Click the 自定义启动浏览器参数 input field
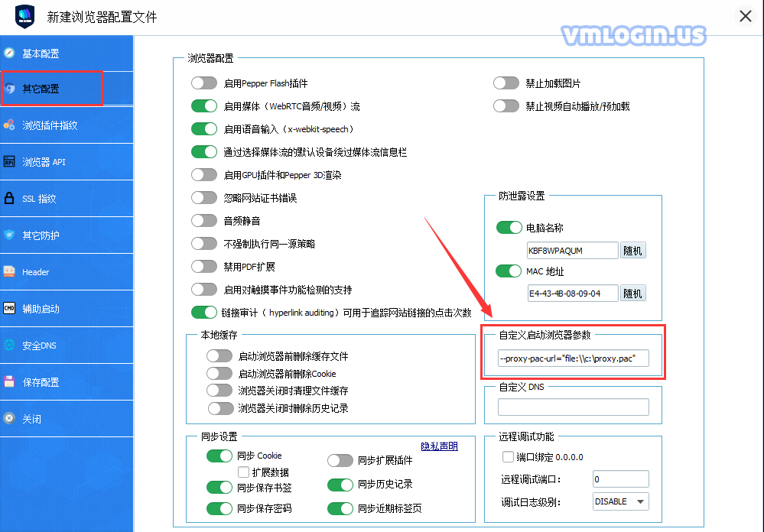Viewport: 764px width, 532px height. tap(573, 358)
